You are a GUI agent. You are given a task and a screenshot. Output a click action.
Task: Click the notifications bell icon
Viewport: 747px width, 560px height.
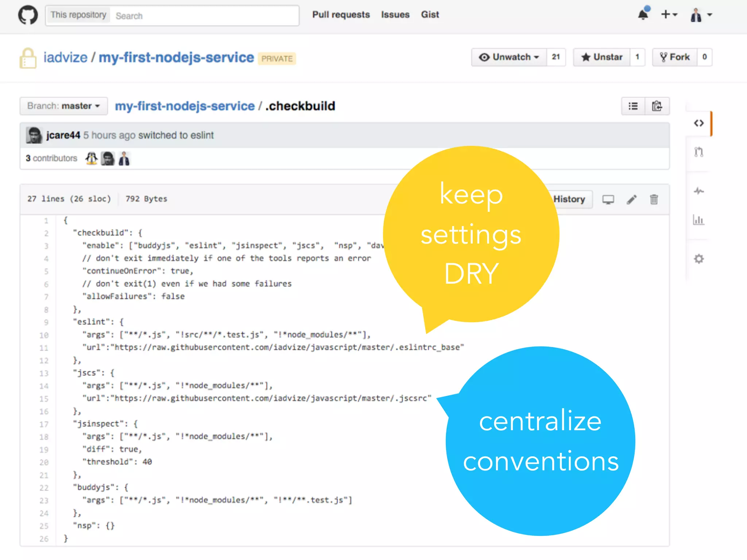[643, 14]
